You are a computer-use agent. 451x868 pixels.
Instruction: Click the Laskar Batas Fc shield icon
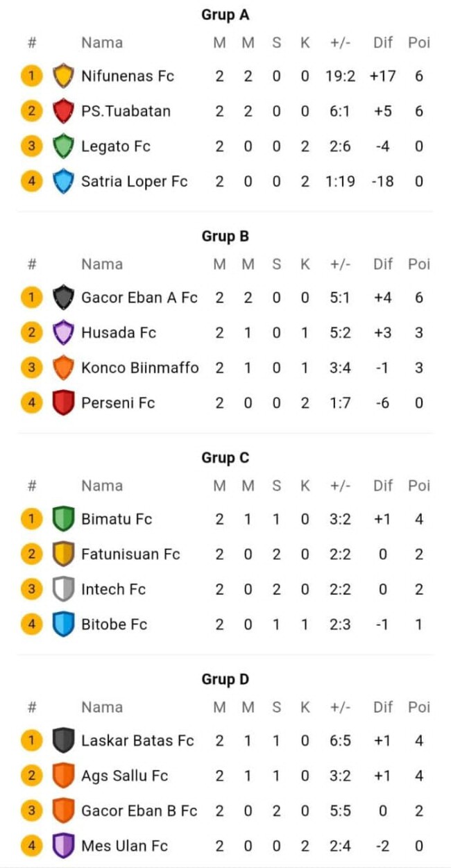(63, 740)
